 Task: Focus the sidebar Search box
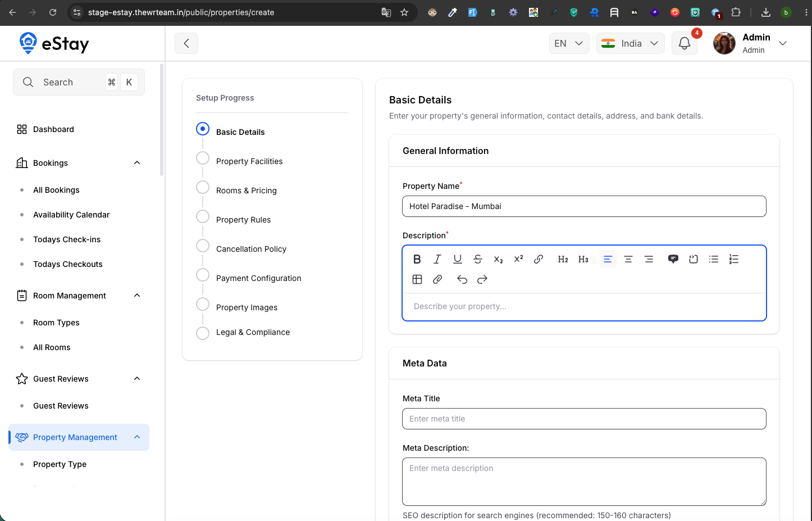79,82
